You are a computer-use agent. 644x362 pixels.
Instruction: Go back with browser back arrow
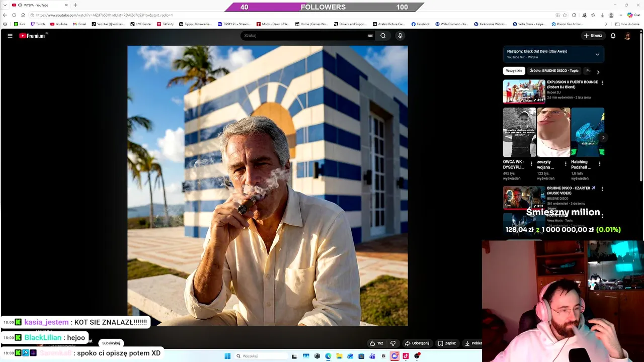(6, 15)
